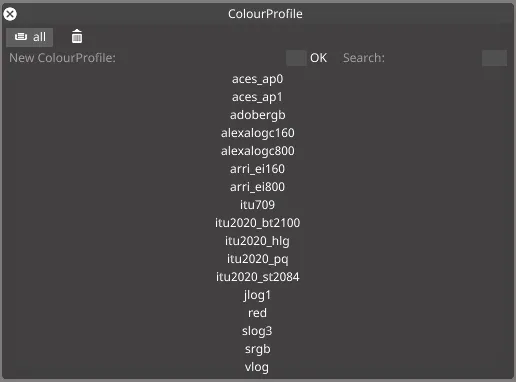Screen dimensions: 516x382
Task: Select alexalogc160 from the list
Action: [x=258, y=133]
